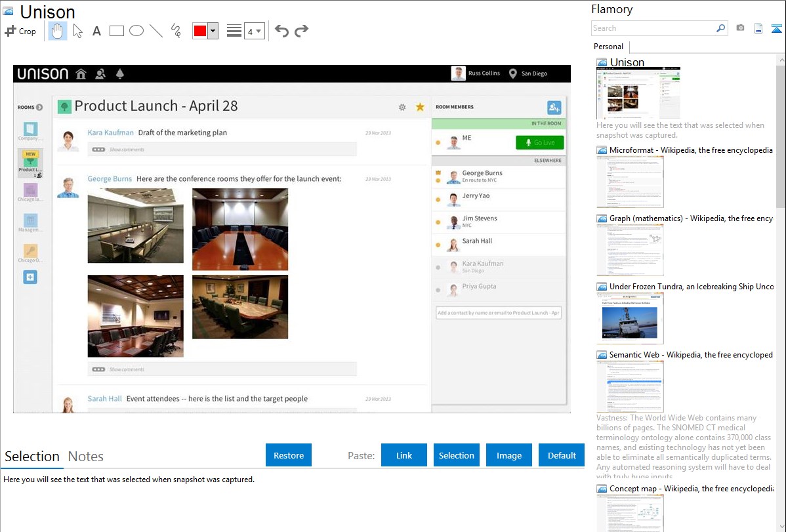
Task: Click the Link paste button
Action: (404, 455)
